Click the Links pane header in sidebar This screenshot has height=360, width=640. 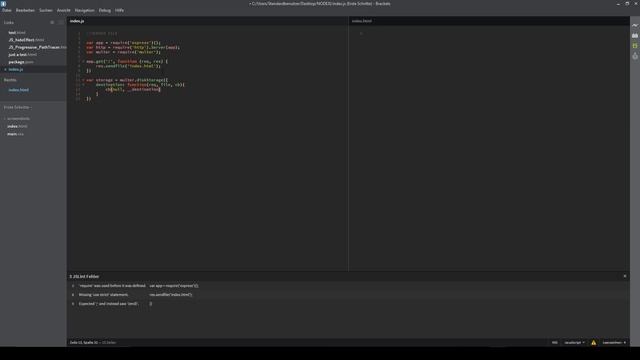click(9, 22)
